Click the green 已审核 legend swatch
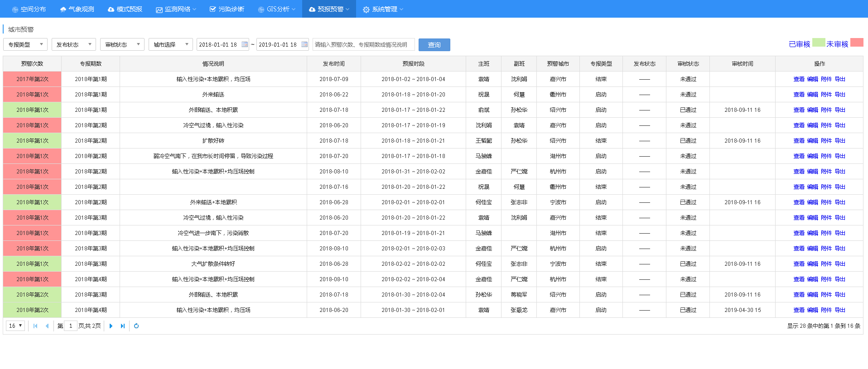 point(819,42)
